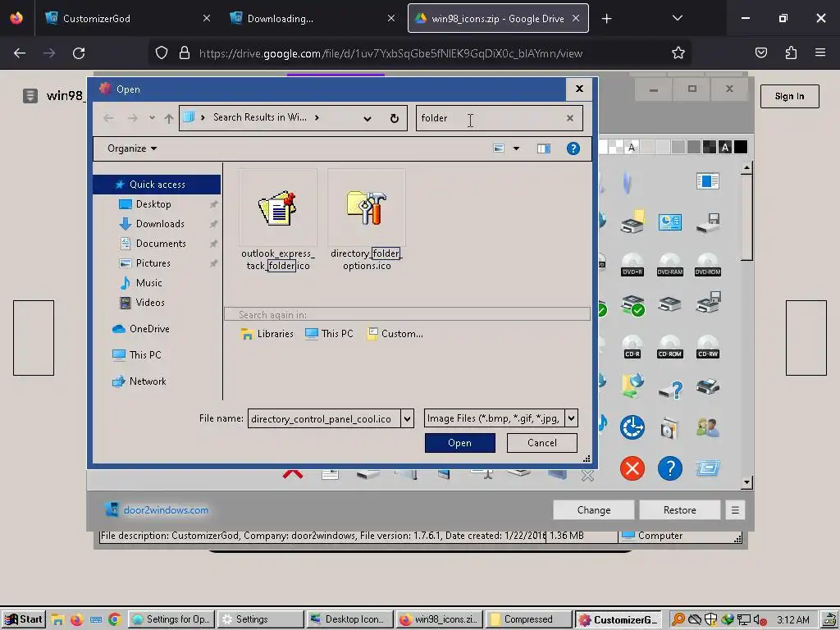
Task: Open Pictures in the navigation pane
Action: point(153,263)
